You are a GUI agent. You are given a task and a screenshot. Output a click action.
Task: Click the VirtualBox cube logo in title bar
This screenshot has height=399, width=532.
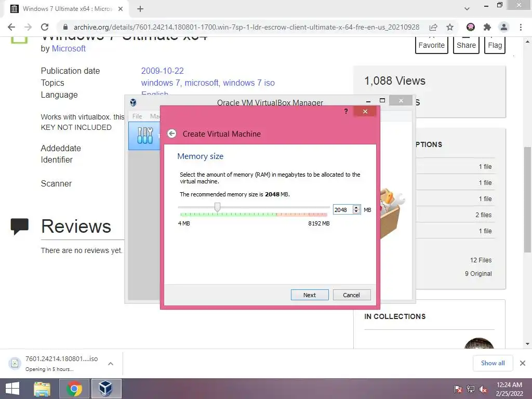pyautogui.click(x=134, y=102)
